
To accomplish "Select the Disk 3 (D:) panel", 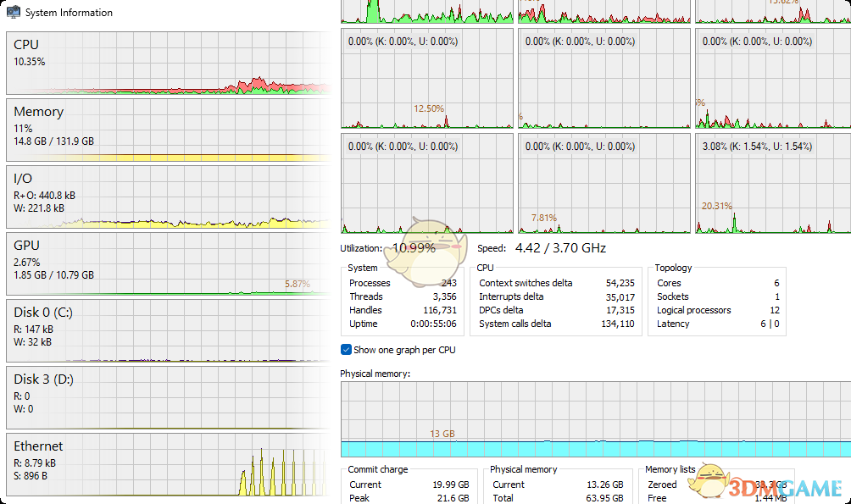I will (168, 398).
